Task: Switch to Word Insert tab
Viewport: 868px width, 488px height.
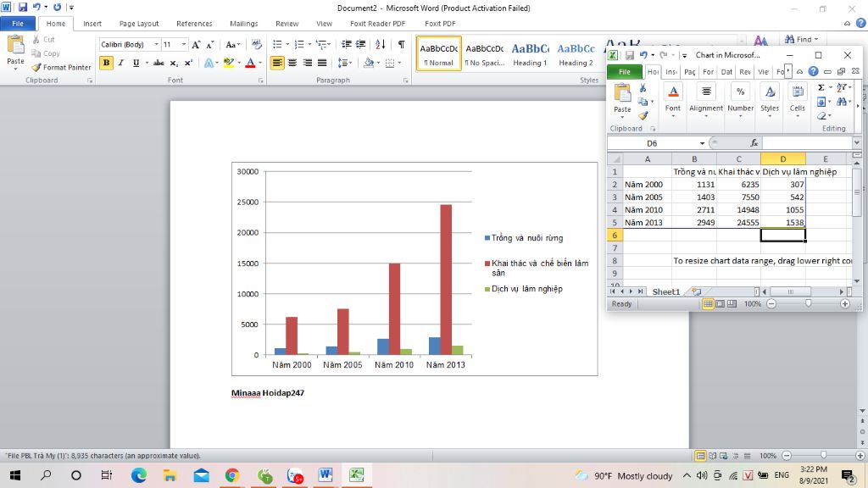Action: (92, 23)
